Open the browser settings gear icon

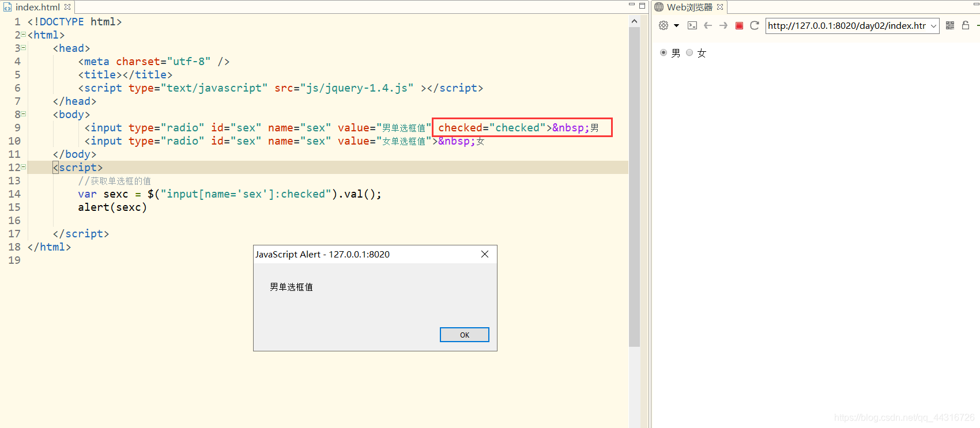coord(664,25)
